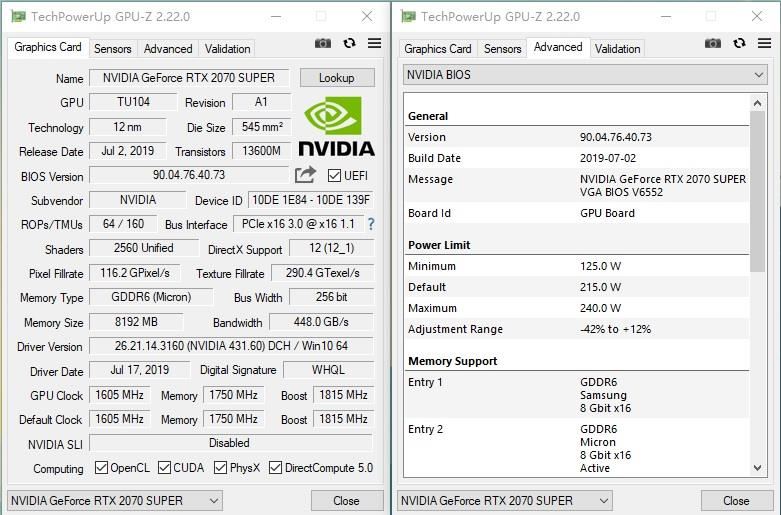Image resolution: width=781 pixels, height=515 pixels.
Task: Click the BIOS Version field
Action: coord(189,175)
